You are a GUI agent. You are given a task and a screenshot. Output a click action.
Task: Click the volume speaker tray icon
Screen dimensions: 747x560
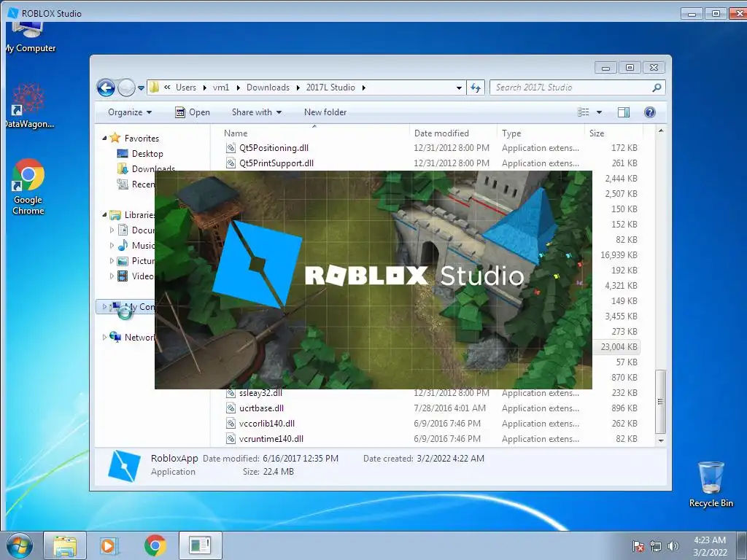click(673, 546)
